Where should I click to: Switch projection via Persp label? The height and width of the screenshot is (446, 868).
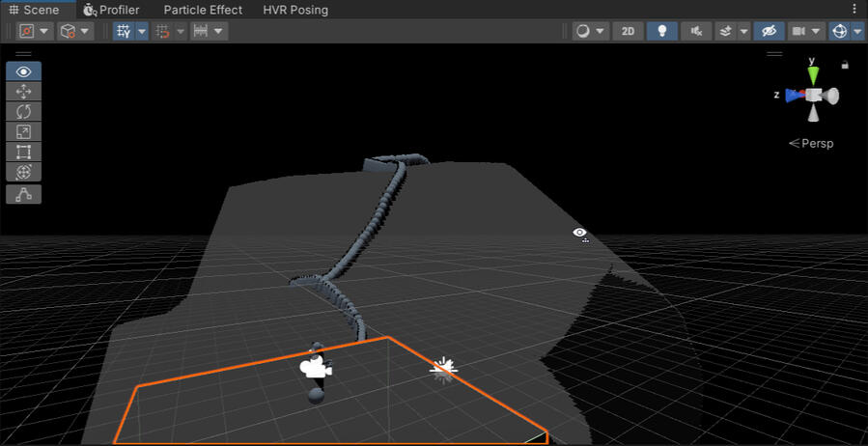[x=811, y=143]
